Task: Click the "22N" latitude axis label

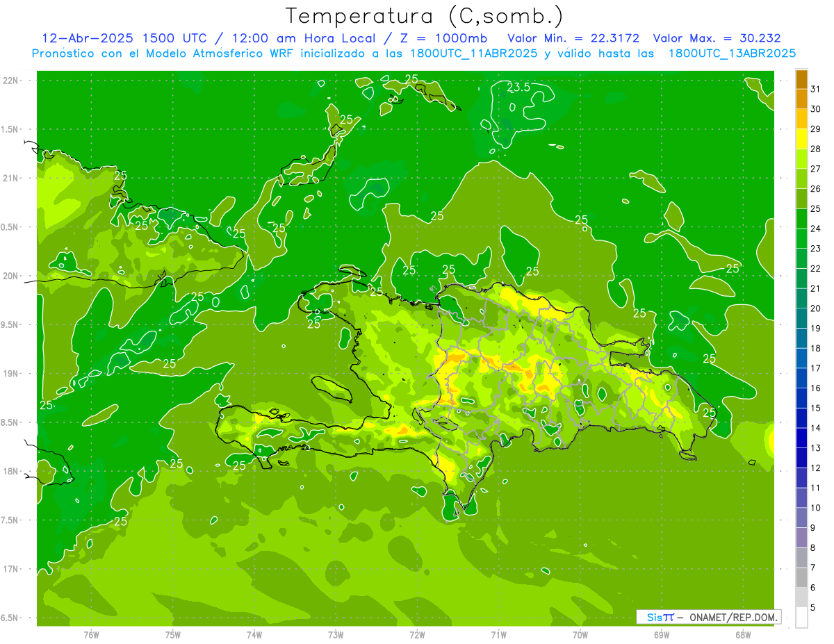Action: tap(10, 81)
